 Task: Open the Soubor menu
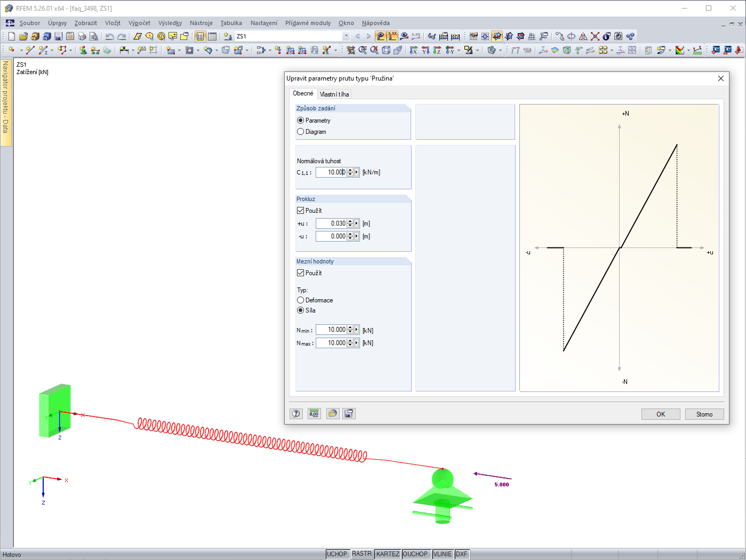click(x=30, y=23)
